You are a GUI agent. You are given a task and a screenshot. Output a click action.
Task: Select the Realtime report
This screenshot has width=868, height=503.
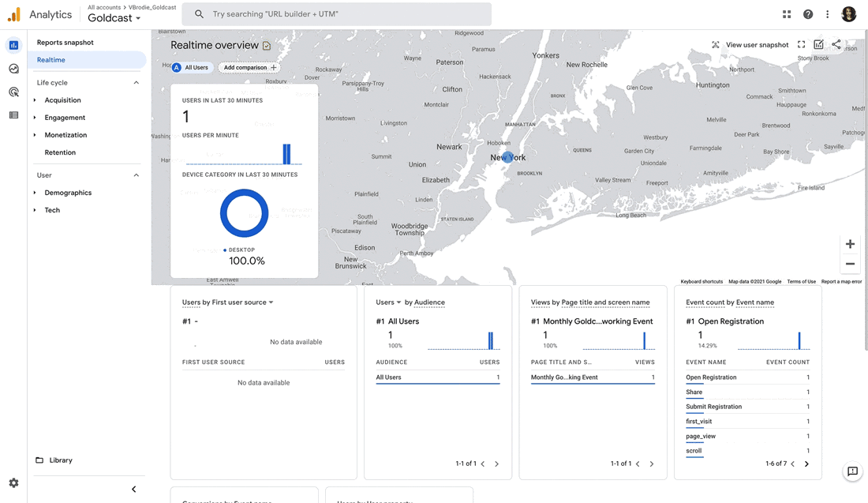tap(87, 60)
